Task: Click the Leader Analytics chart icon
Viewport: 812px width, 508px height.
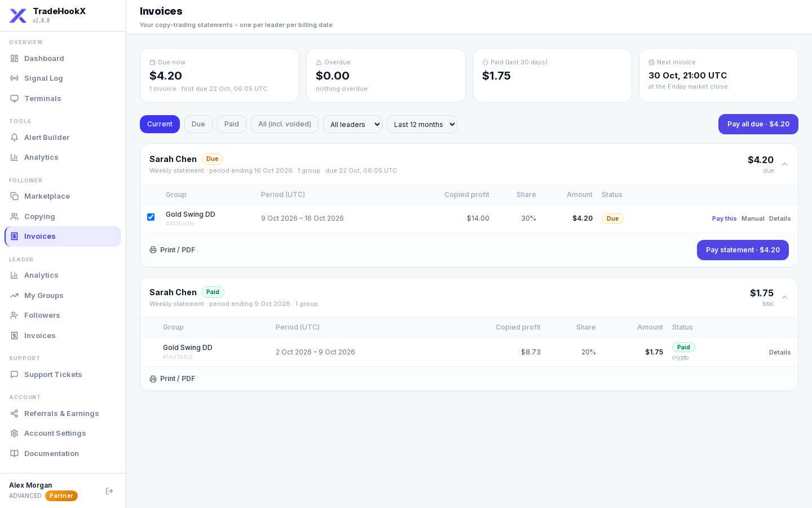Action: (x=15, y=275)
